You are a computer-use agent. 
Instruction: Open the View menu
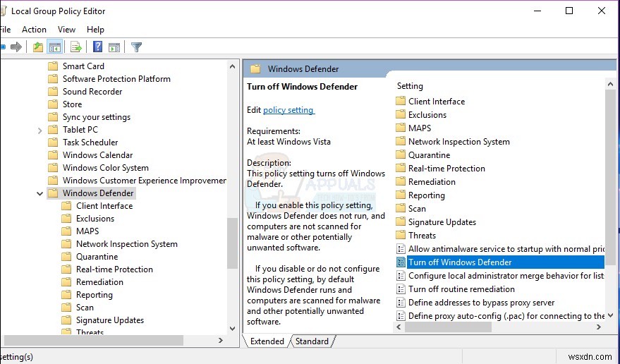click(66, 30)
